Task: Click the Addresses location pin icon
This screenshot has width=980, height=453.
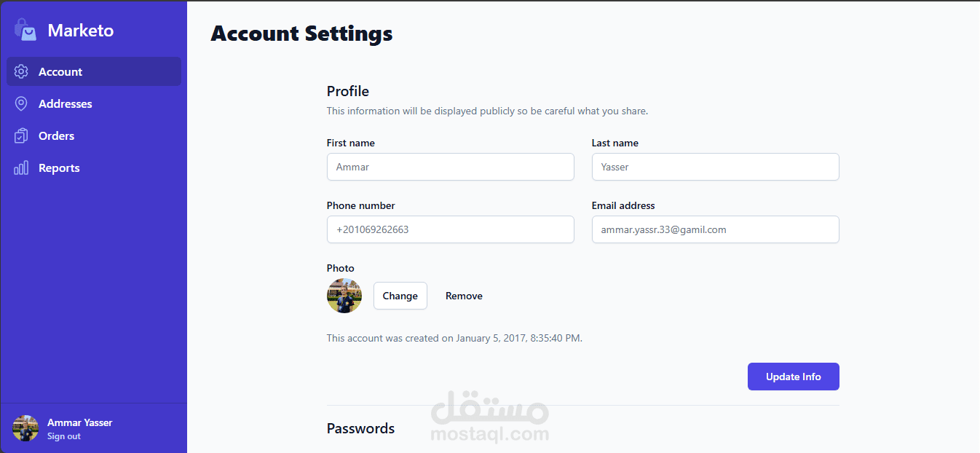Action: 21,103
